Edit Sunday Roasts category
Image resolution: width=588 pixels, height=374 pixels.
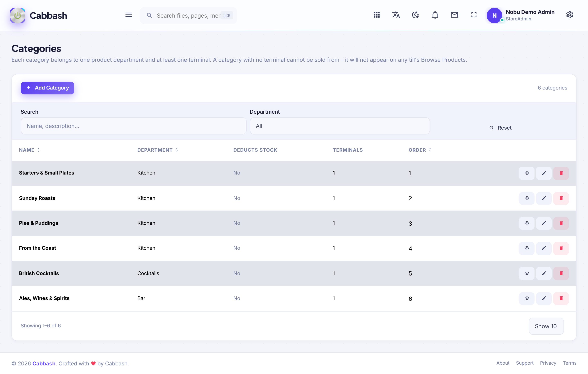(544, 198)
